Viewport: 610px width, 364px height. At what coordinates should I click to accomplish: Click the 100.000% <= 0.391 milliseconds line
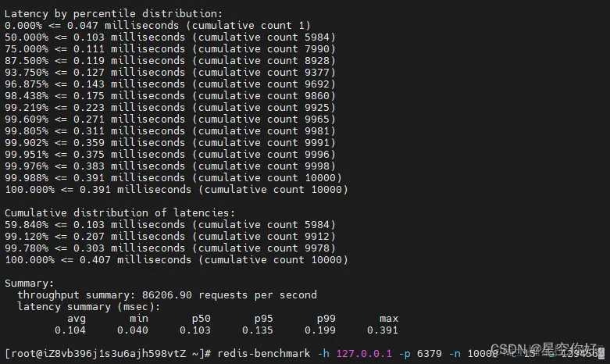click(x=177, y=189)
